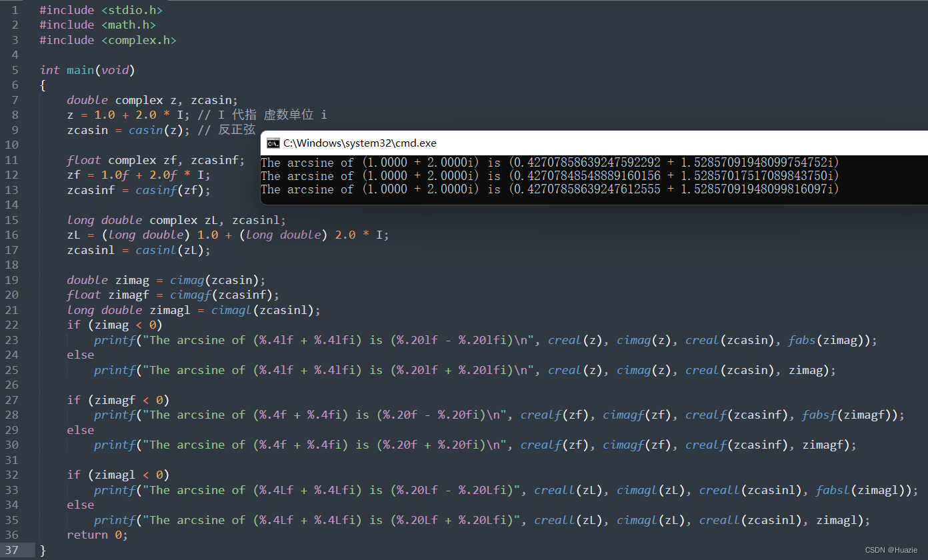Click the if (zimagl < 0) condition
This screenshot has width=928, height=560.
[x=117, y=475]
